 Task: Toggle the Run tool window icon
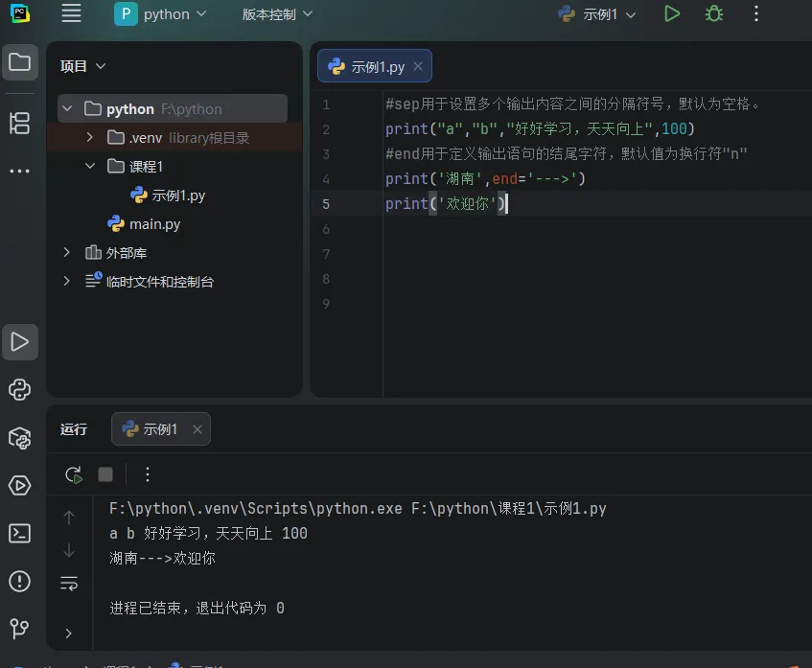20,342
